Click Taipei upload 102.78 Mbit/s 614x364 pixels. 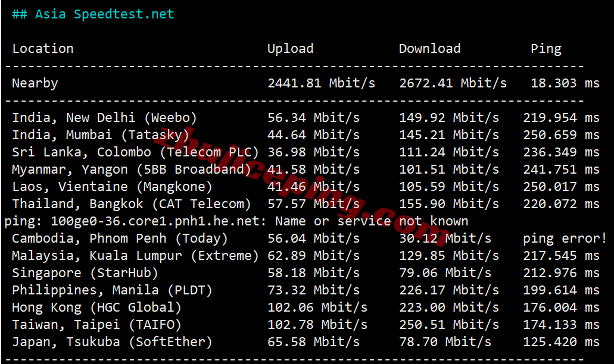317,325
